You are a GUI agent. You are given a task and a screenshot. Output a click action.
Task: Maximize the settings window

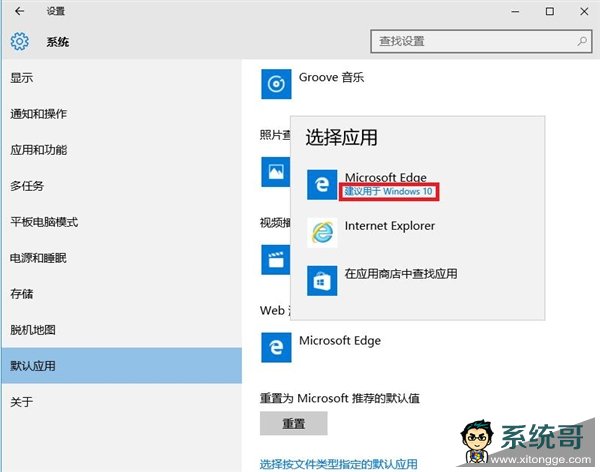pos(550,11)
